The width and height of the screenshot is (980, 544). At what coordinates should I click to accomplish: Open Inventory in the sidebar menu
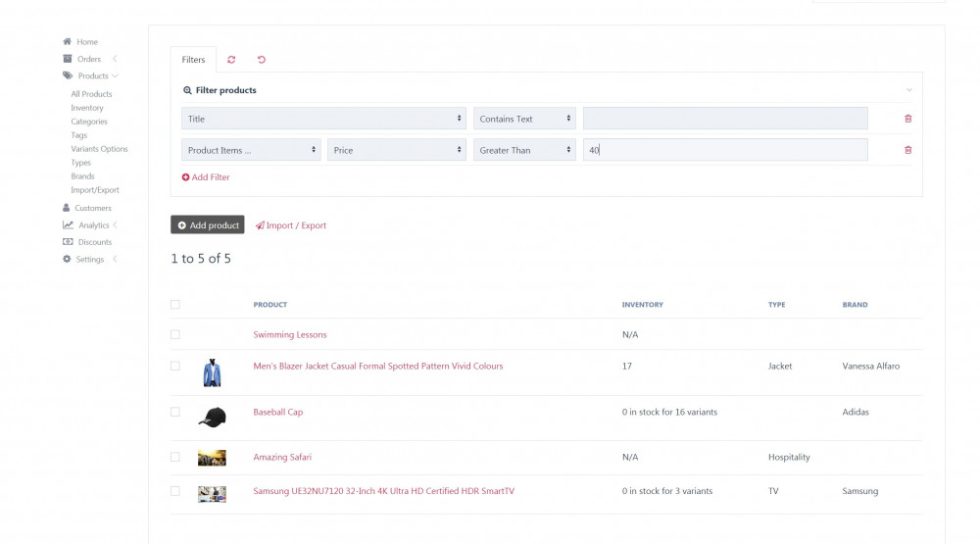[x=86, y=108]
